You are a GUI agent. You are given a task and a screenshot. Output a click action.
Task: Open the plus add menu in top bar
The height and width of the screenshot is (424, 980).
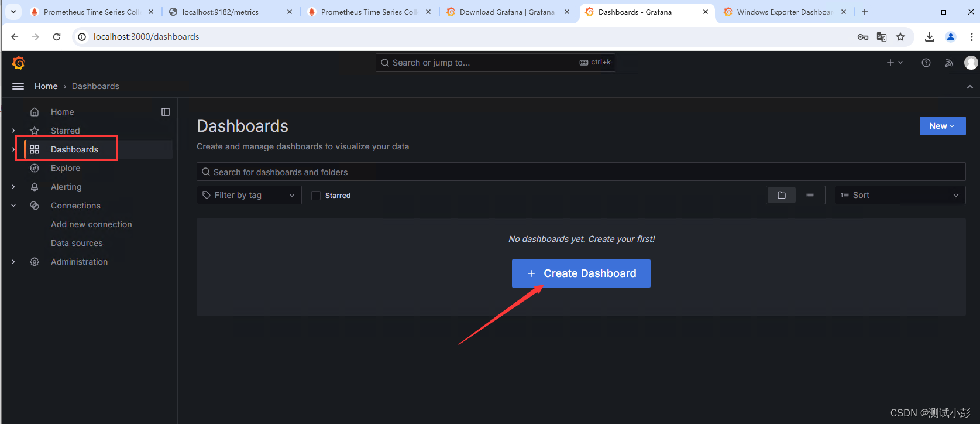coord(895,63)
